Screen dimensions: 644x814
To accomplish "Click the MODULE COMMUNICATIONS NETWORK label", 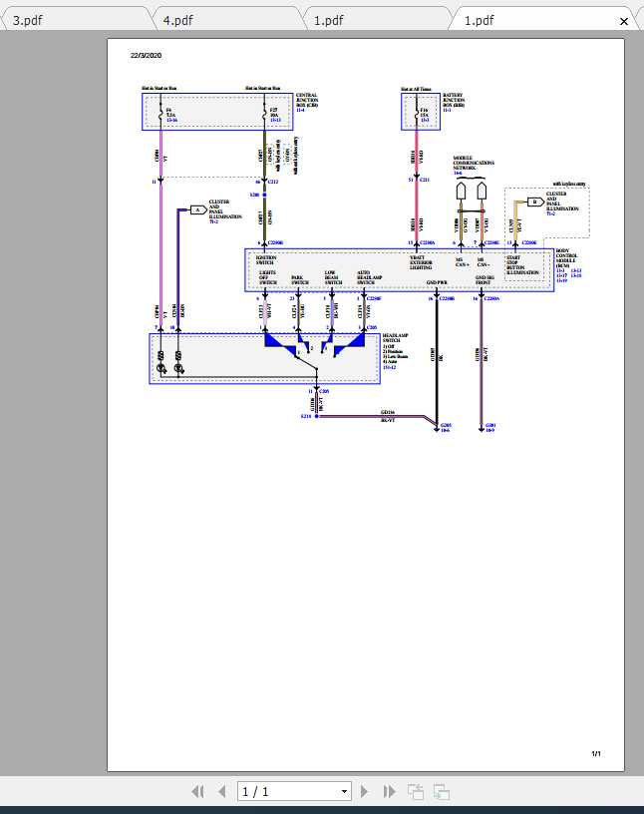I will (474, 163).
